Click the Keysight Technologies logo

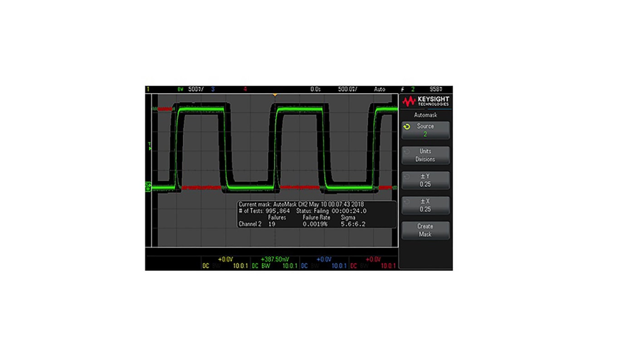[425, 101]
